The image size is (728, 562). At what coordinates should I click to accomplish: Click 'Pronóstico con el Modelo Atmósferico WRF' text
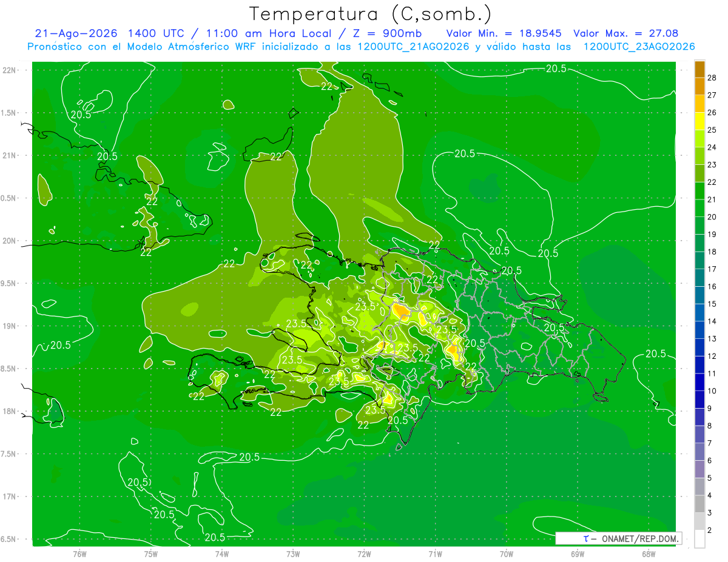(143, 47)
